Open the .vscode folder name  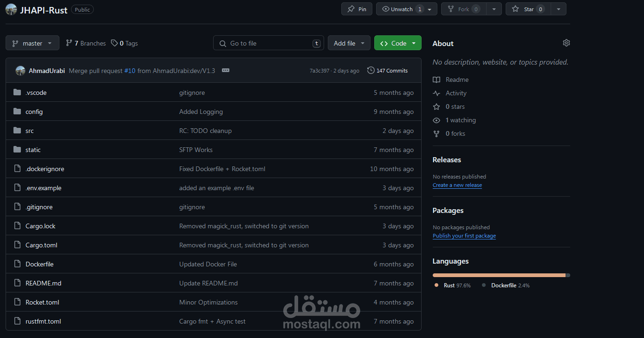(36, 93)
